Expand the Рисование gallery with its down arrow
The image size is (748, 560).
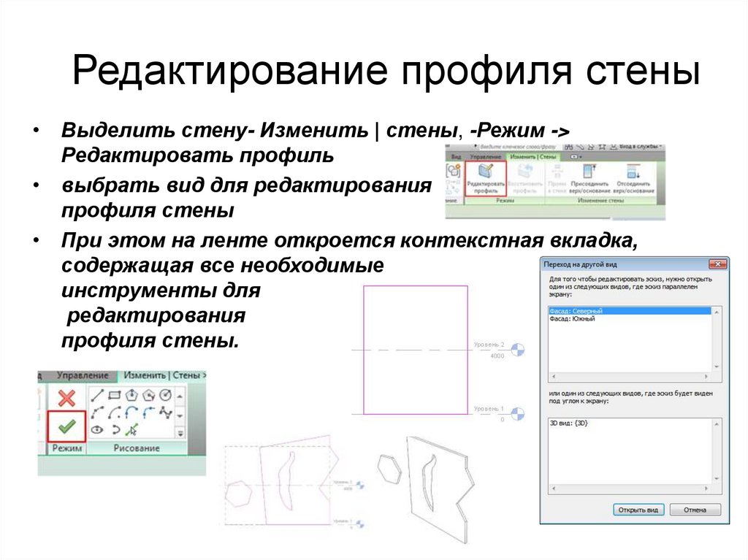[x=180, y=431]
